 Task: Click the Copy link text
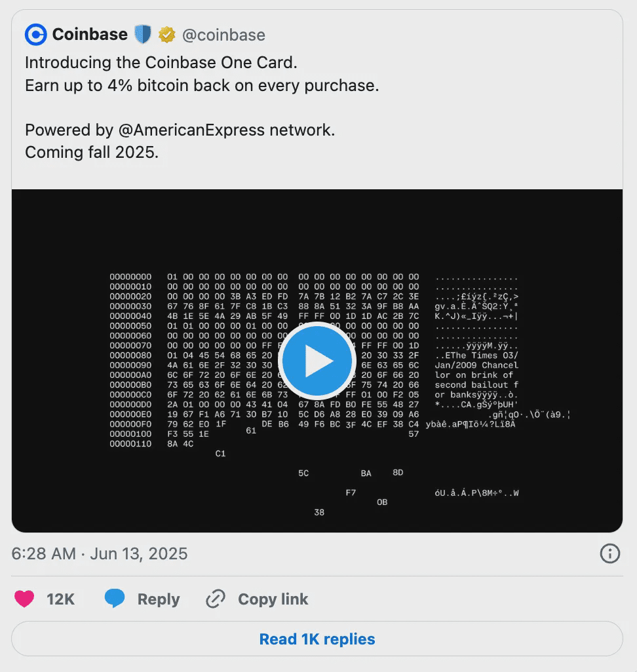tap(273, 599)
